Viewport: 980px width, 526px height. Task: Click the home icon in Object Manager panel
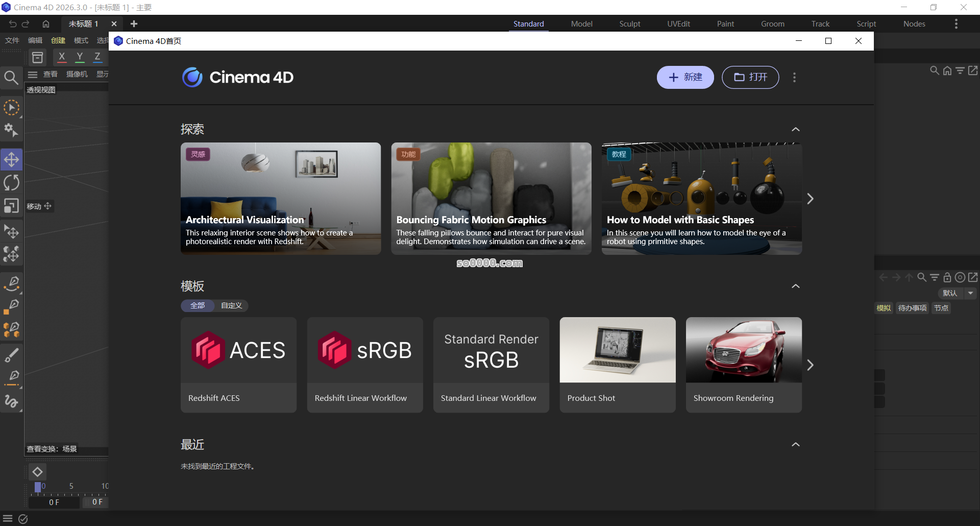947,70
